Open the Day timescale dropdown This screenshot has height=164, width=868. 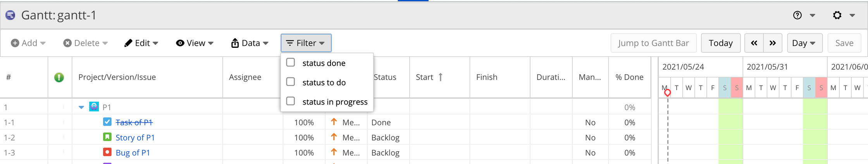click(x=804, y=43)
